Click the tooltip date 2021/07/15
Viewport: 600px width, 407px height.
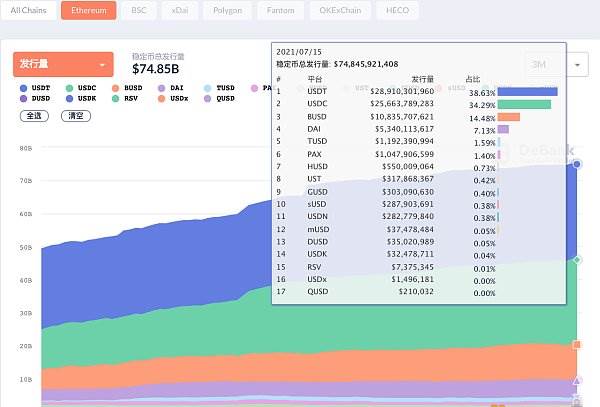299,52
